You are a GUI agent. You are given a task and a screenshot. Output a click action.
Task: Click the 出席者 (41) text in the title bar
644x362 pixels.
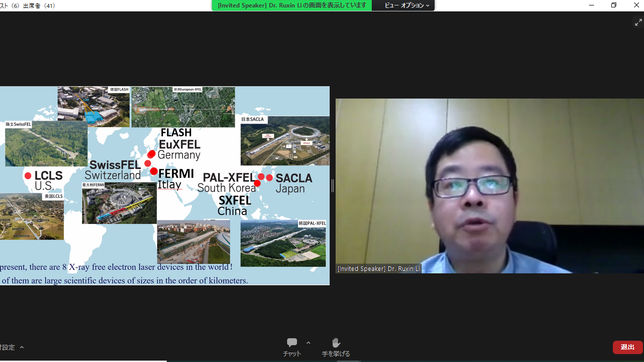pyautogui.click(x=39, y=5)
